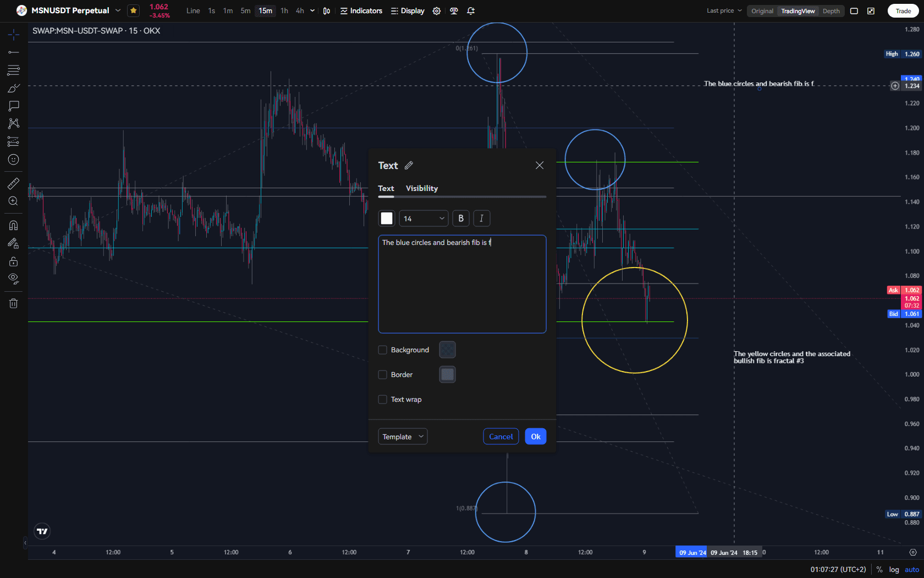Select the ruler measure tool

click(14, 184)
